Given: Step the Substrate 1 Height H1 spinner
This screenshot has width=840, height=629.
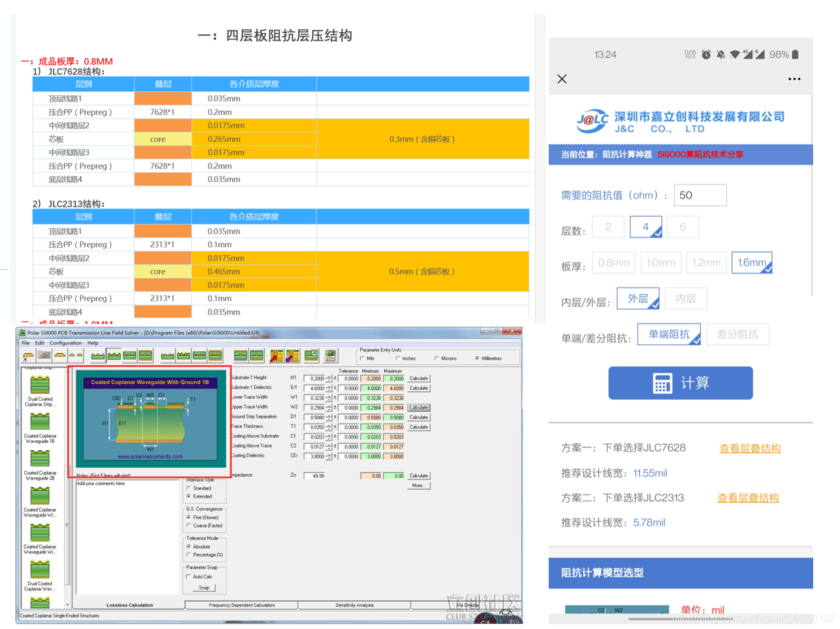Looking at the screenshot, I should point(329,379).
